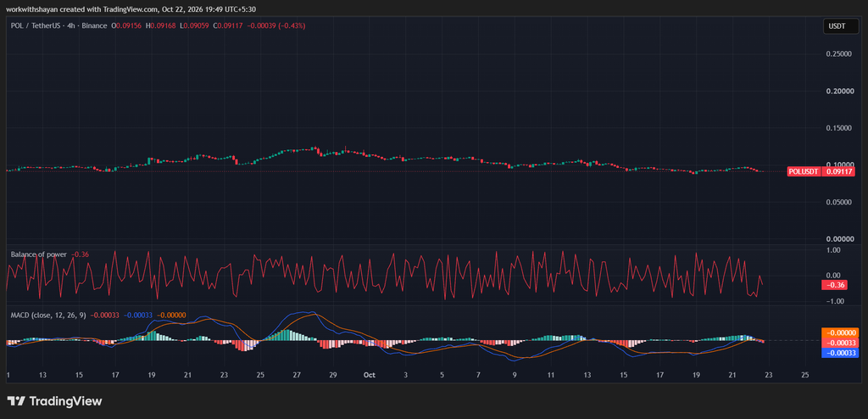Screen dimensions: 868x419
Task: Click the MACD (close, 12, 26, 9) label
Action: 48,316
